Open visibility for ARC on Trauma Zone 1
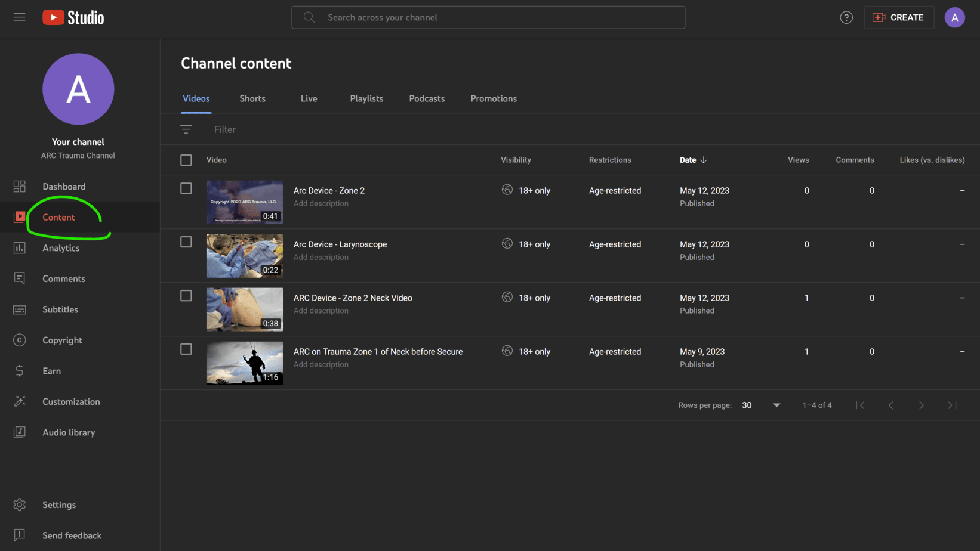Screen dimensions: 980x551 (x=526, y=352)
